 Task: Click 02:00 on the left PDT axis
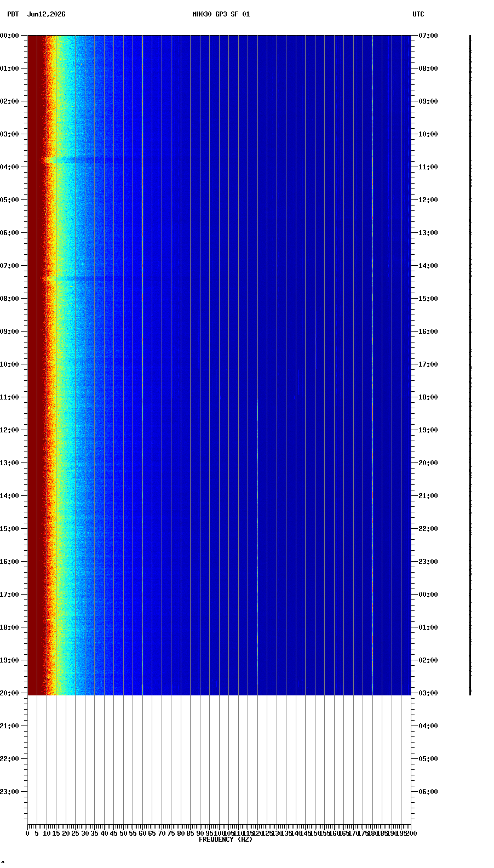tap(9, 101)
